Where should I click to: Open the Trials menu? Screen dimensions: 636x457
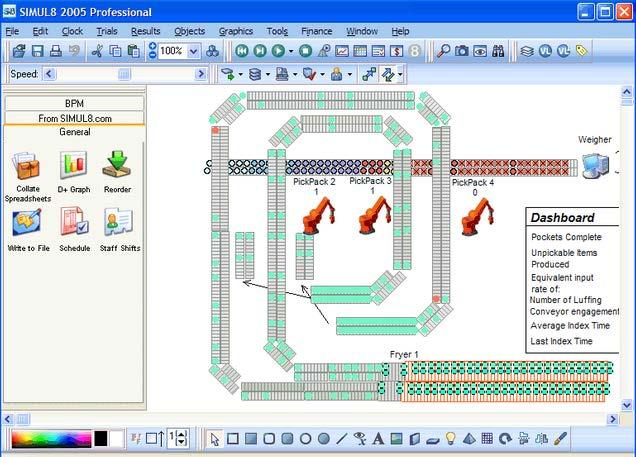point(107,31)
